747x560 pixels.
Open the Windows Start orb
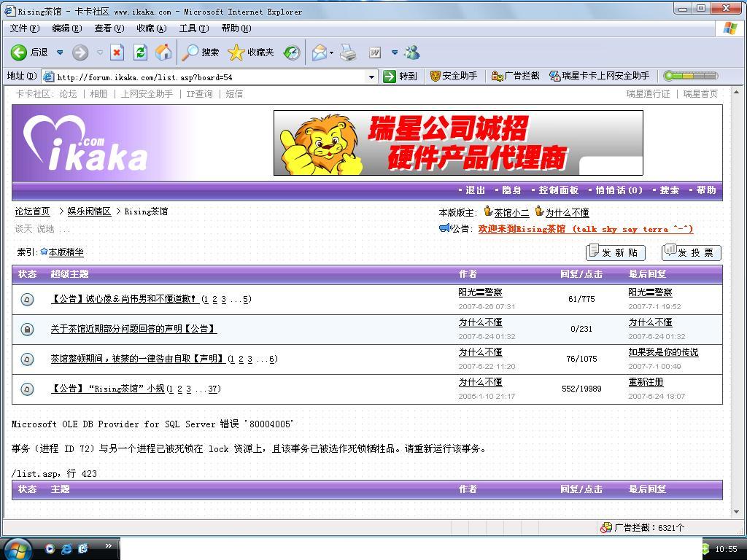tap(16, 548)
